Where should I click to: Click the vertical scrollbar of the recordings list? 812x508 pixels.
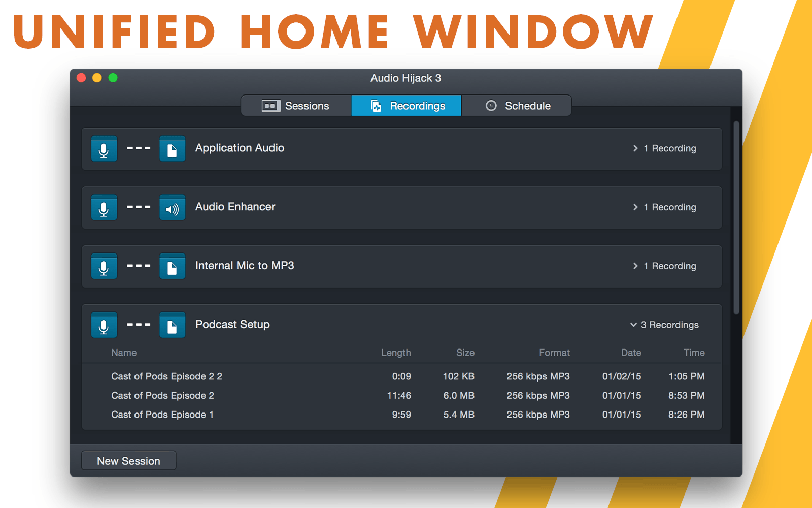tap(736, 217)
